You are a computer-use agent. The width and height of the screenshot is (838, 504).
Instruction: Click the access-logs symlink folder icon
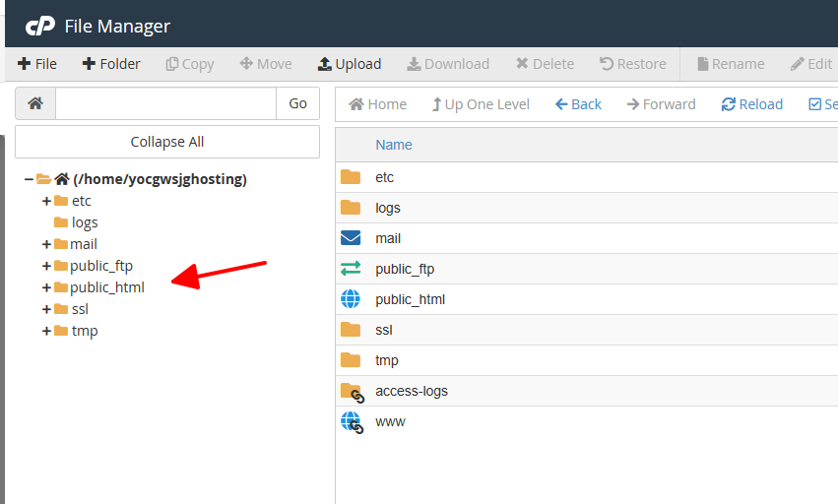pyautogui.click(x=352, y=392)
